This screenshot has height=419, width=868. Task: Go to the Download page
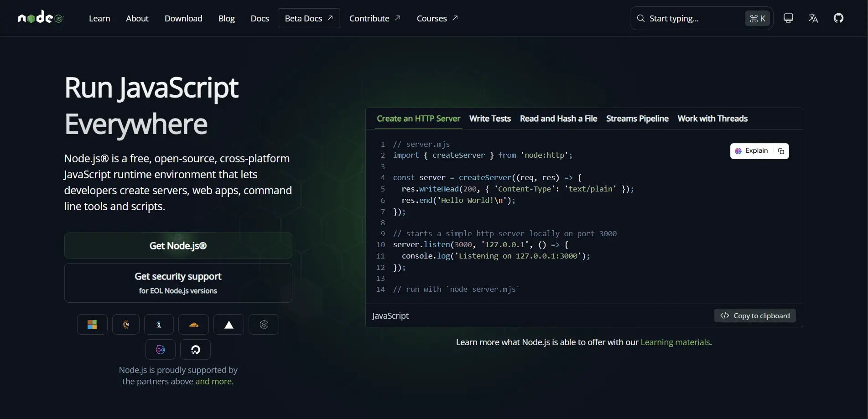[183, 18]
